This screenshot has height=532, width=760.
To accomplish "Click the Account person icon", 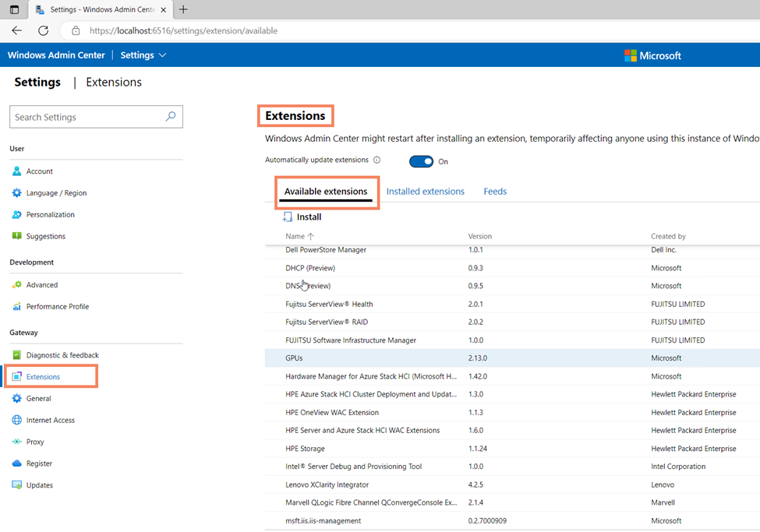I will coord(17,171).
